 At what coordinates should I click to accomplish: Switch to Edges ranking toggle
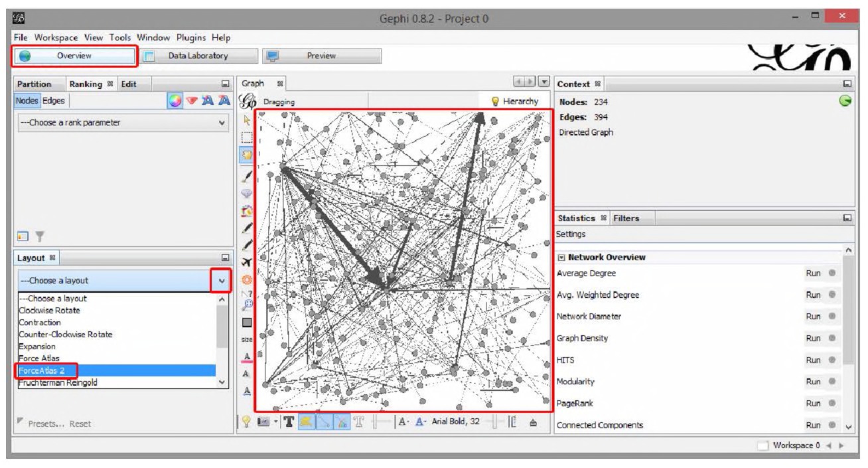pyautogui.click(x=54, y=100)
